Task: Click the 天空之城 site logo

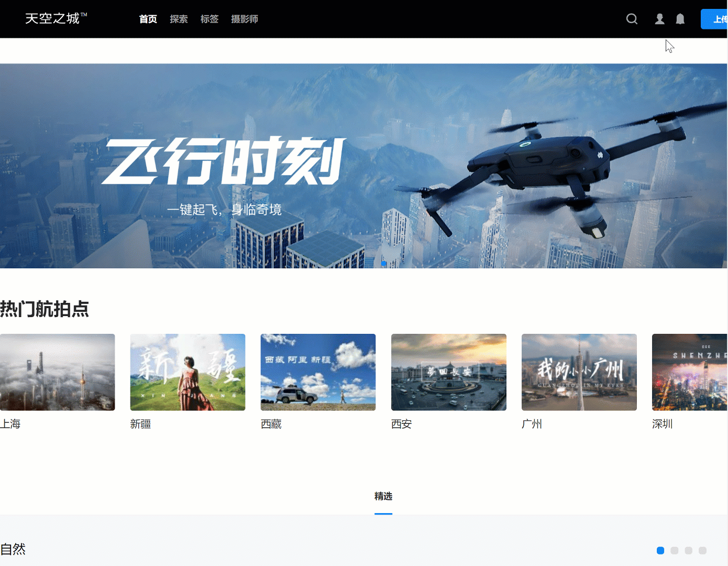Action: coord(56,18)
